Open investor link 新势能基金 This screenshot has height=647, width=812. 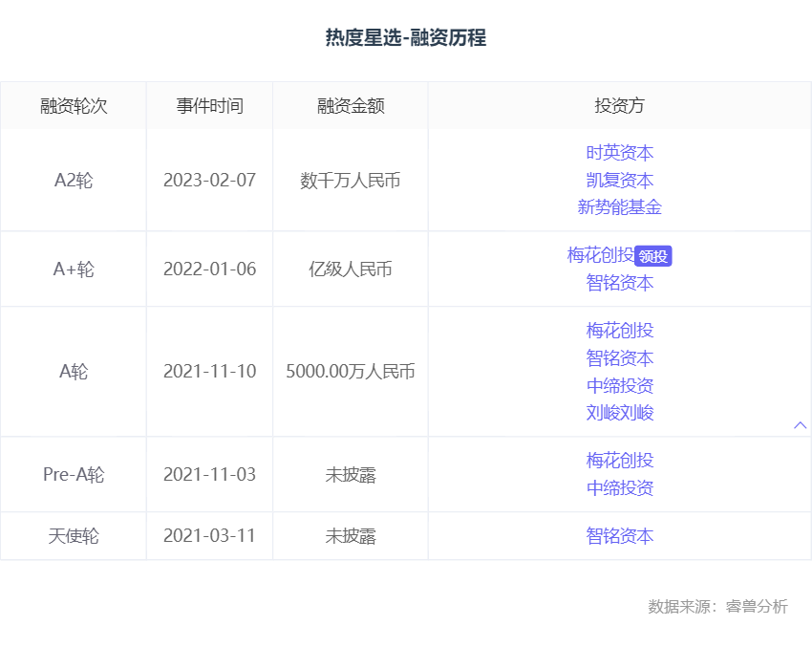pos(619,207)
